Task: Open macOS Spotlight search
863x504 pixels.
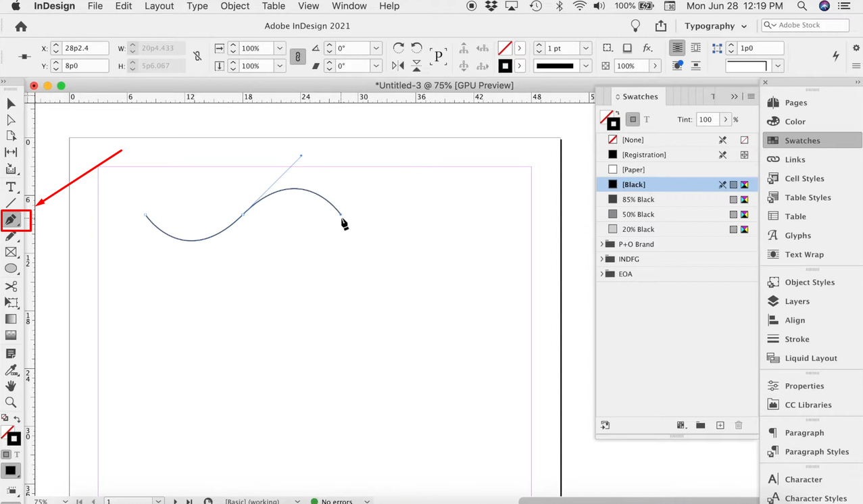Action: pos(802,6)
